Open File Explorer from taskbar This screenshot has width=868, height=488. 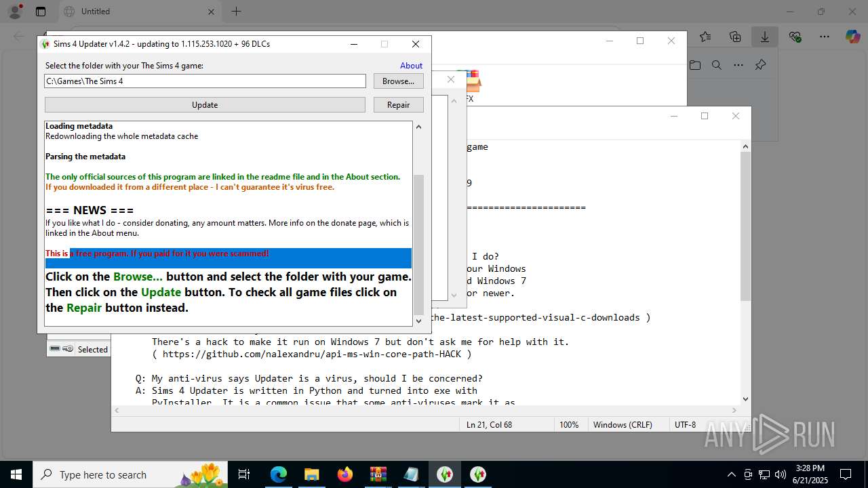point(311,474)
